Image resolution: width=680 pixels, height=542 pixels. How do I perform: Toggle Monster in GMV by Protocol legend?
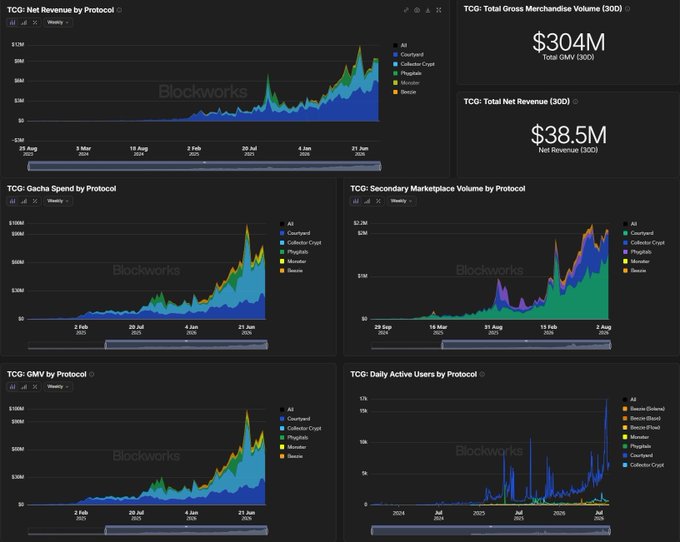click(293, 447)
